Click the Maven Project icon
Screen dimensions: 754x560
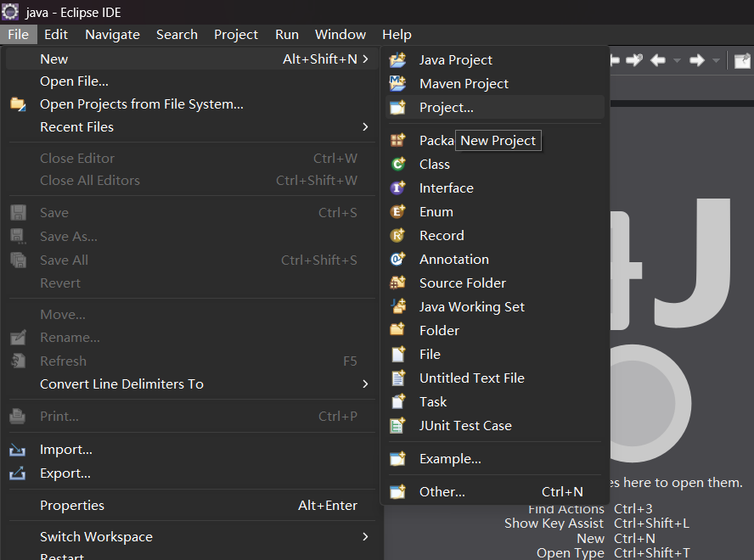[397, 83]
